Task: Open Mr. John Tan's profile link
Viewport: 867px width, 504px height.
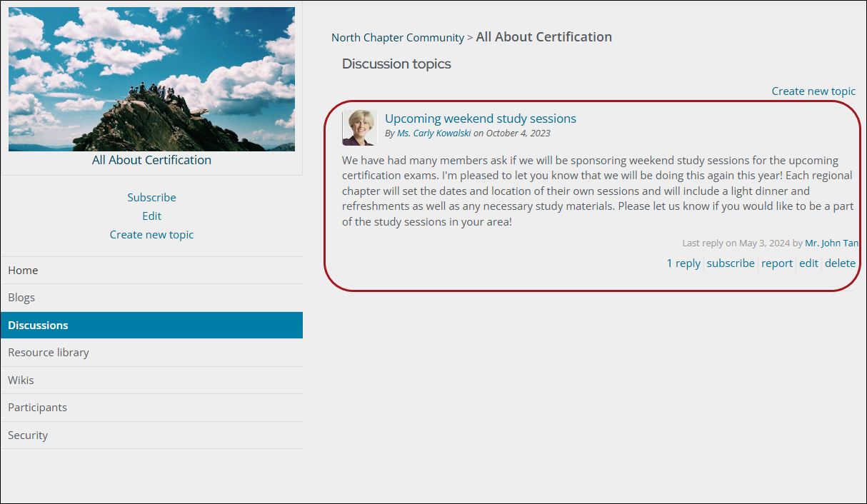Action: 831,243
